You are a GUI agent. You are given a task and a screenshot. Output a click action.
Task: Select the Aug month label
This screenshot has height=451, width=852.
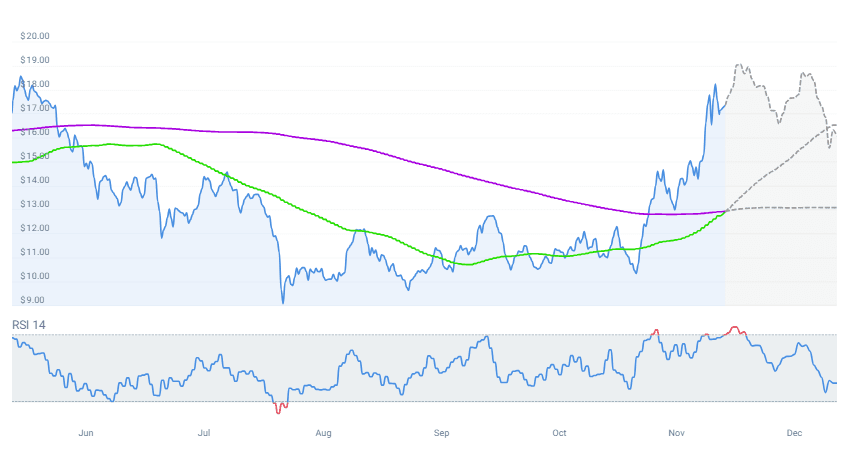323,433
